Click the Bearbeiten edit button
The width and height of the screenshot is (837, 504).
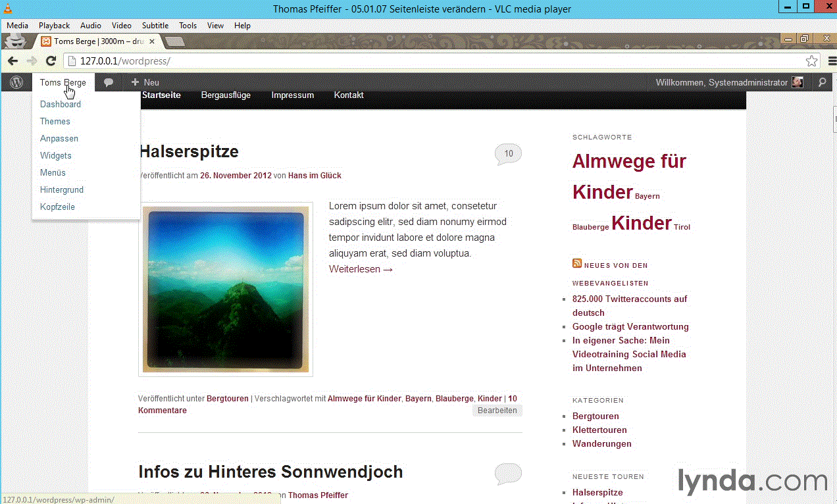[x=497, y=411]
